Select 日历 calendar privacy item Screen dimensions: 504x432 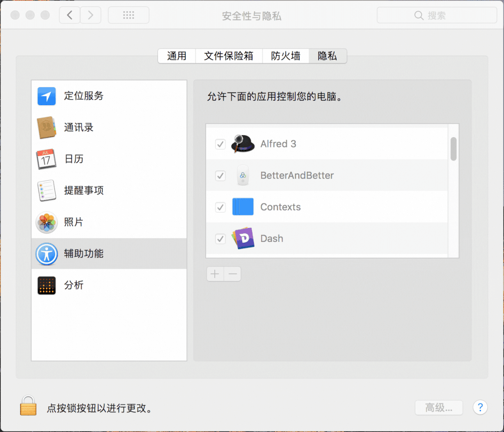pyautogui.click(x=109, y=159)
